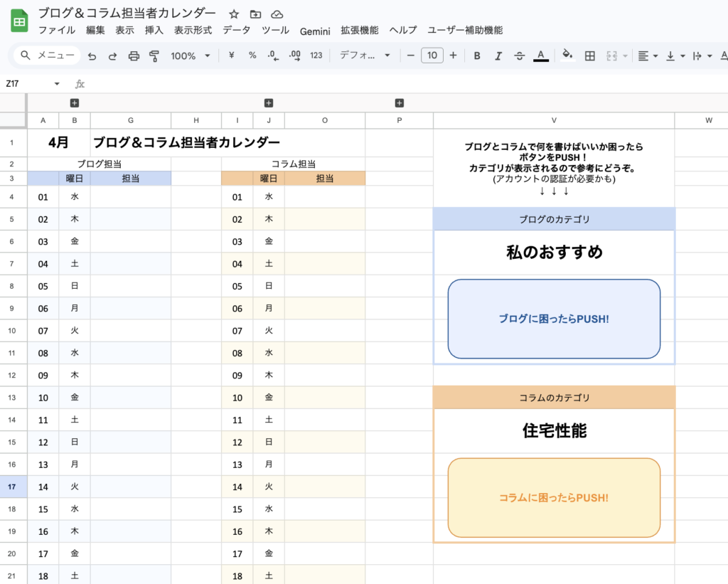Star this spreadsheet document

pos(234,14)
